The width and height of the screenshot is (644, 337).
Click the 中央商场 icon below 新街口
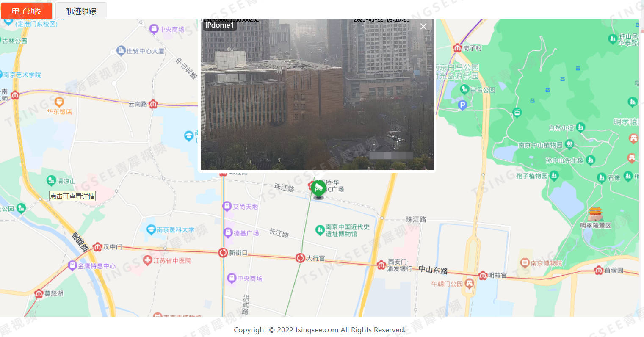pyautogui.click(x=232, y=278)
